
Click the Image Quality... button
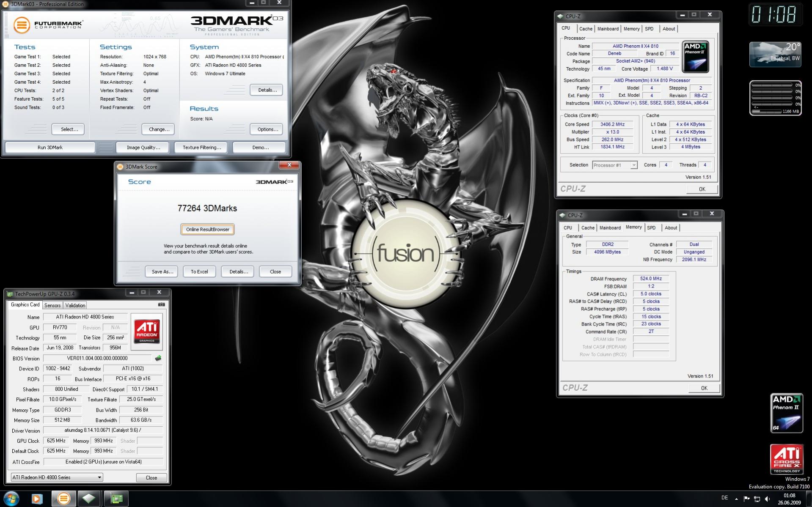[x=143, y=148]
